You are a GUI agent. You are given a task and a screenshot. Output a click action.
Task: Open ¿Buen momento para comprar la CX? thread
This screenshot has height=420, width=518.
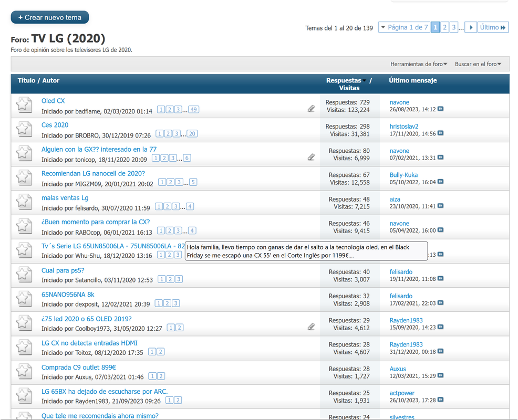(96, 222)
